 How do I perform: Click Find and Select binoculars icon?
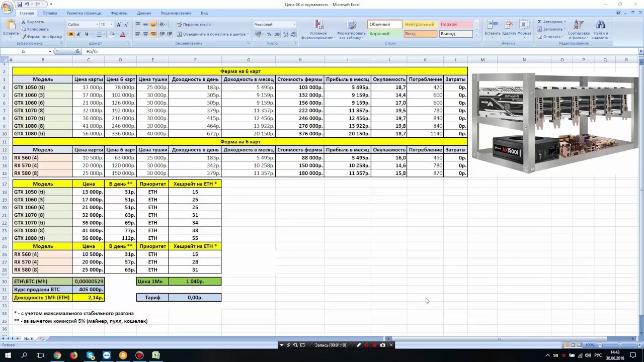[x=600, y=30]
